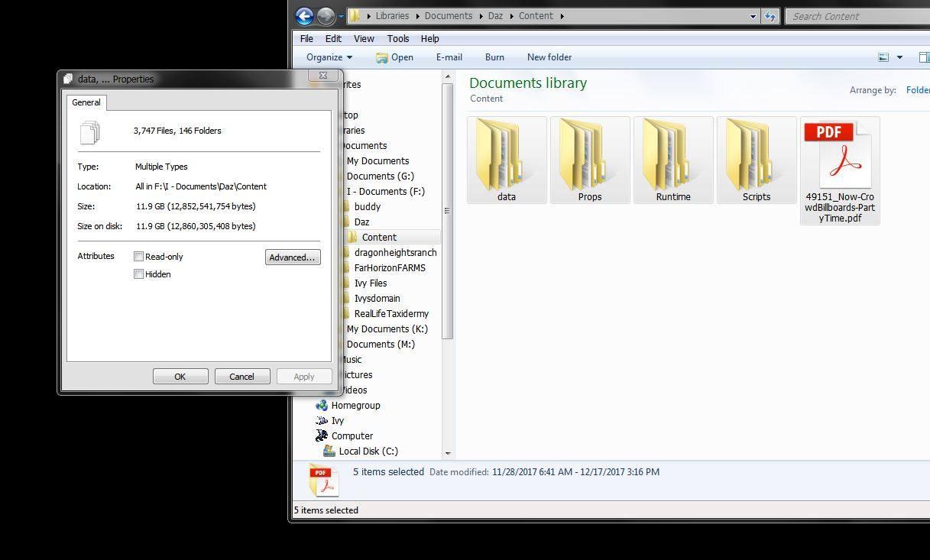Select I - Documents (F:) in tree

[x=385, y=191]
